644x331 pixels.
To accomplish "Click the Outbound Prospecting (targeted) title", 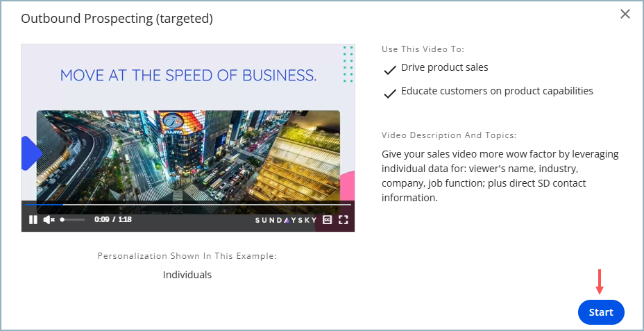I will [x=117, y=19].
